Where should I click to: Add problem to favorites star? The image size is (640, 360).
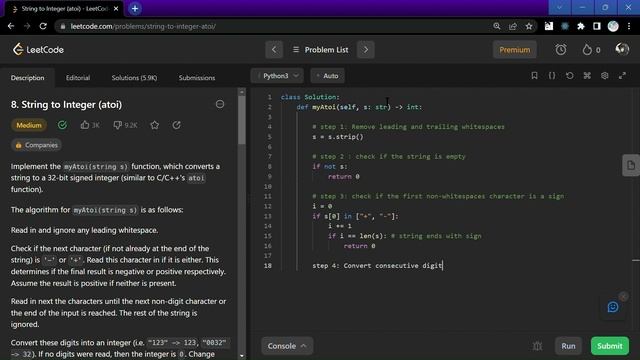pos(155,125)
